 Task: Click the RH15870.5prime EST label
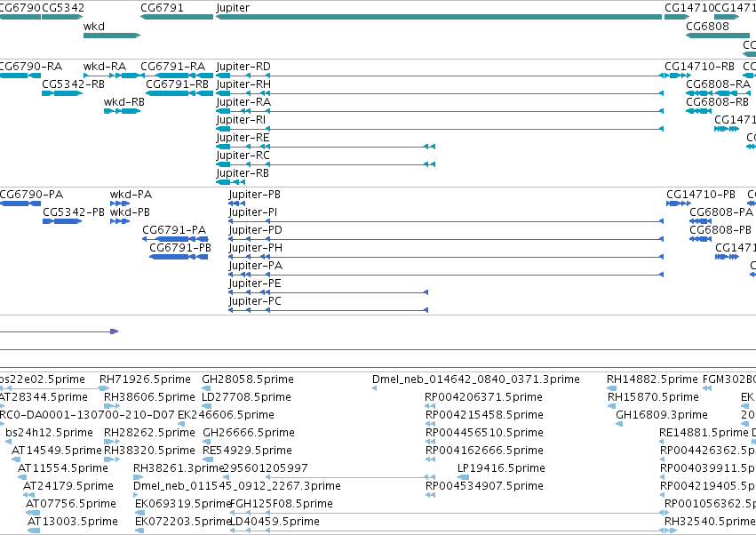653,397
